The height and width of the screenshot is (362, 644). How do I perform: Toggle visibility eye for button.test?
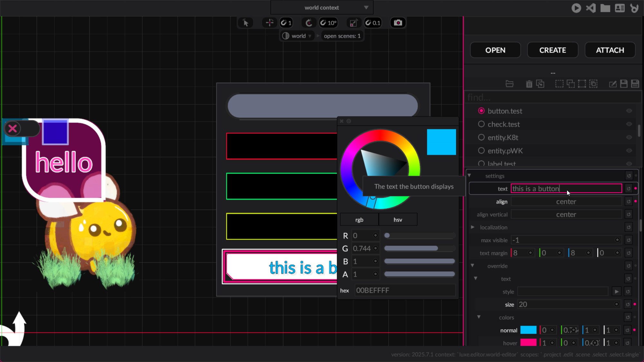tap(629, 111)
